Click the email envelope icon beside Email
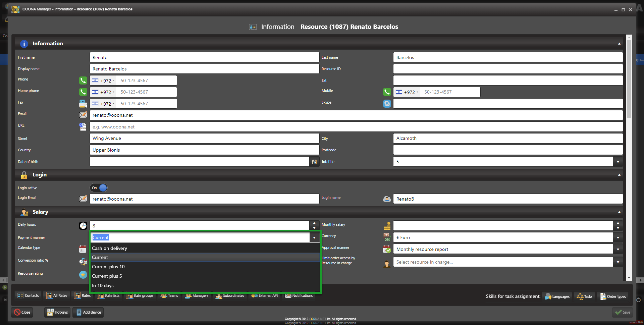Image resolution: width=644 pixels, height=325 pixels. (x=83, y=115)
